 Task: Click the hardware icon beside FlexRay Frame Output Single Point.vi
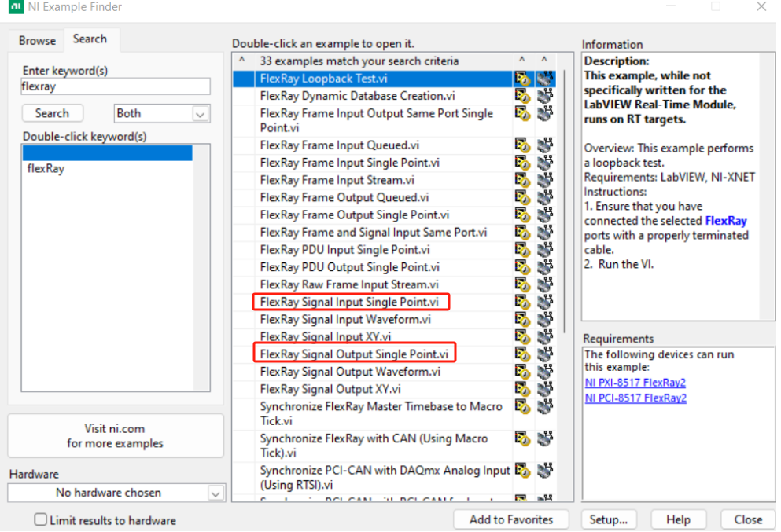[x=545, y=215]
